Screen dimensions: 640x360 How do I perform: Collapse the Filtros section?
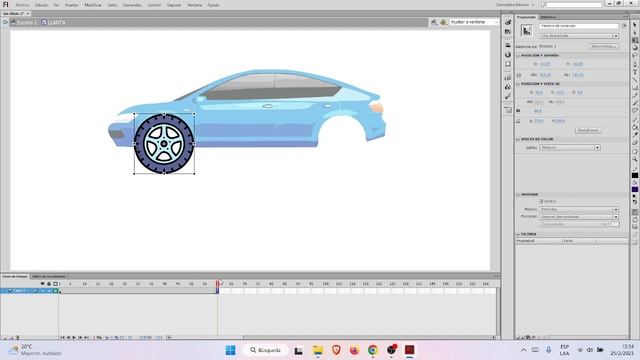pos(518,234)
